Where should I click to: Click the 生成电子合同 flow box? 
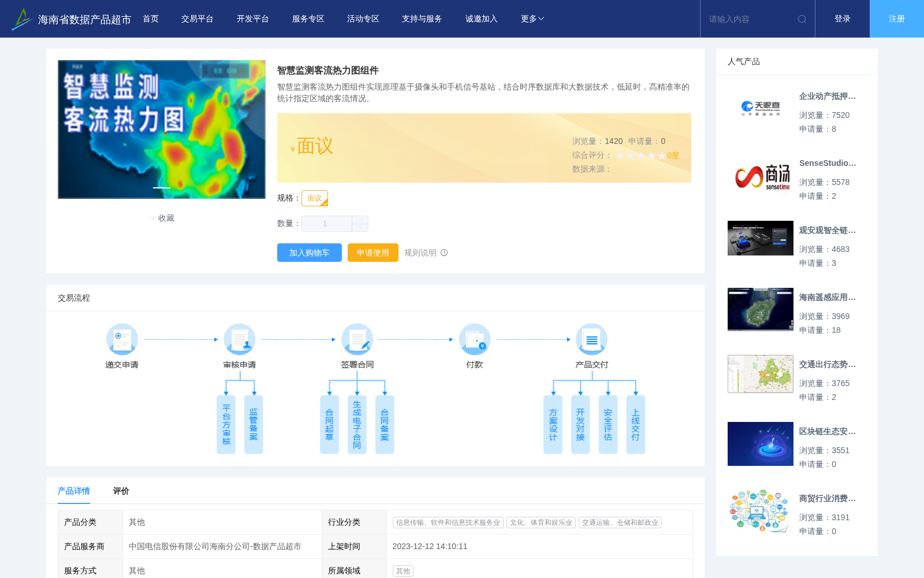click(357, 425)
